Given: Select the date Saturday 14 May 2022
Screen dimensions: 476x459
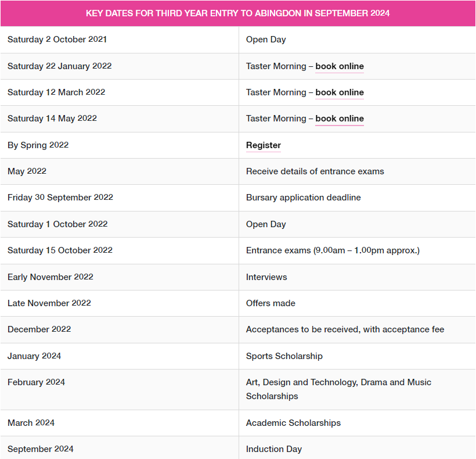Looking at the screenshot, I should [x=52, y=119].
